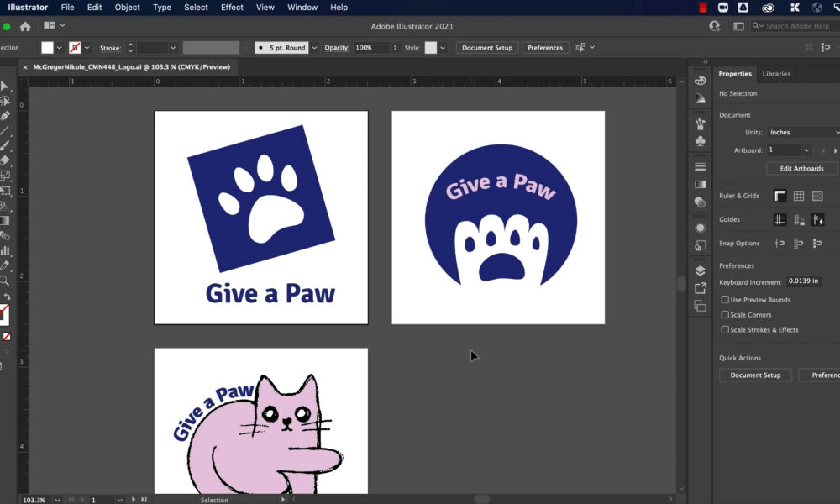Image resolution: width=840 pixels, height=504 pixels.
Task: Expand the 5 pt. Round brush dropdown
Action: pyautogui.click(x=314, y=48)
